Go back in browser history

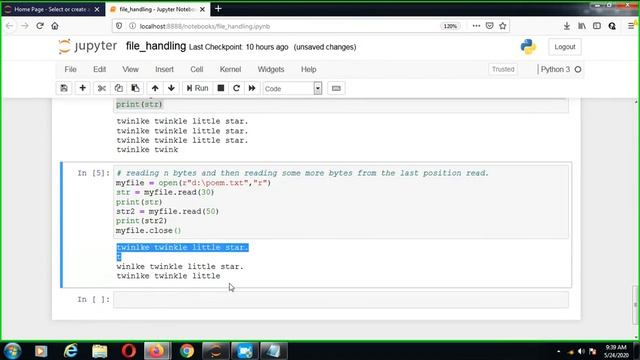click(9, 26)
